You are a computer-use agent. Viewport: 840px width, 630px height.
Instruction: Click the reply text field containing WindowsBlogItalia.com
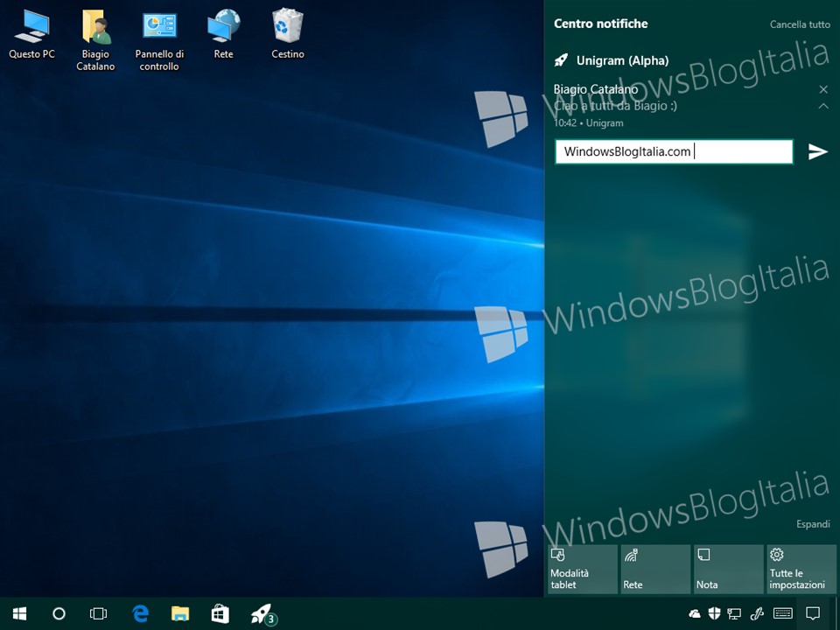tap(674, 151)
